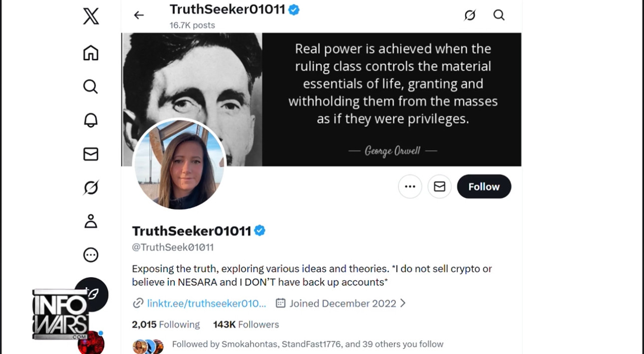
Task: Open the More circle menu in the sidebar
Action: (x=91, y=255)
